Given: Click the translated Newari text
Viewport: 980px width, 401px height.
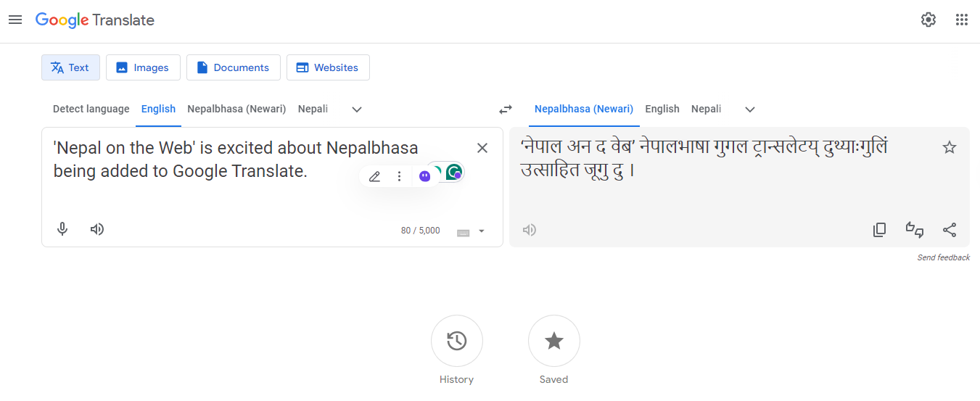Looking at the screenshot, I should point(704,159).
